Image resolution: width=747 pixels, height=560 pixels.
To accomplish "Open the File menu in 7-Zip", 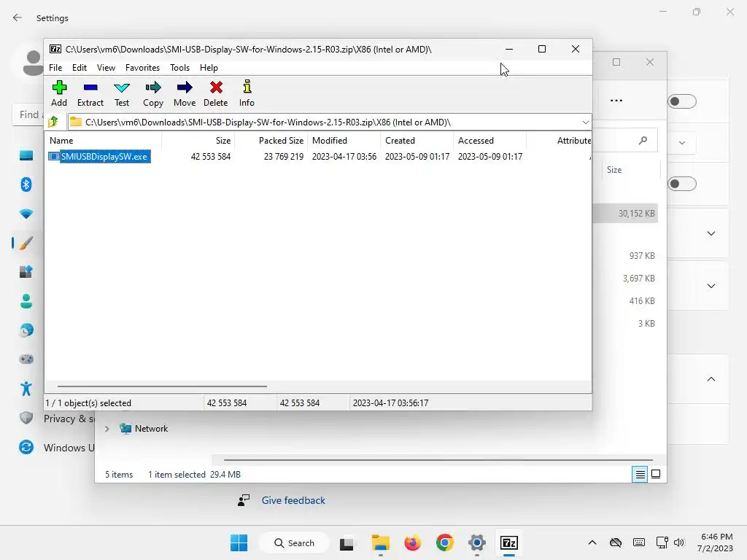I will (x=55, y=68).
